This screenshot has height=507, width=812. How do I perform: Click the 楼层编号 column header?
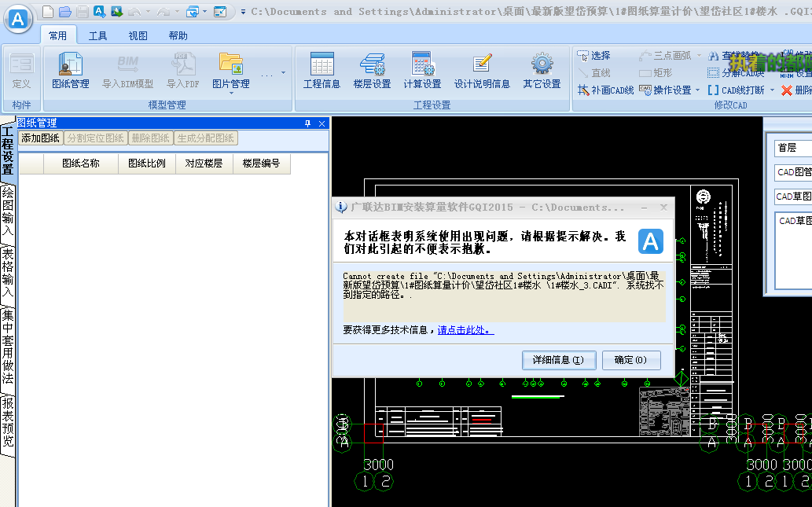click(262, 163)
